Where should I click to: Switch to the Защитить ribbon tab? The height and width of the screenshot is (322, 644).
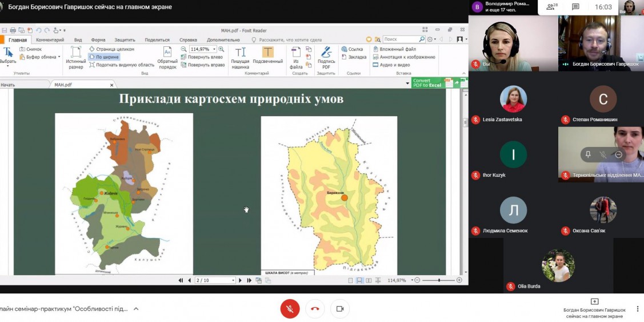pos(125,40)
